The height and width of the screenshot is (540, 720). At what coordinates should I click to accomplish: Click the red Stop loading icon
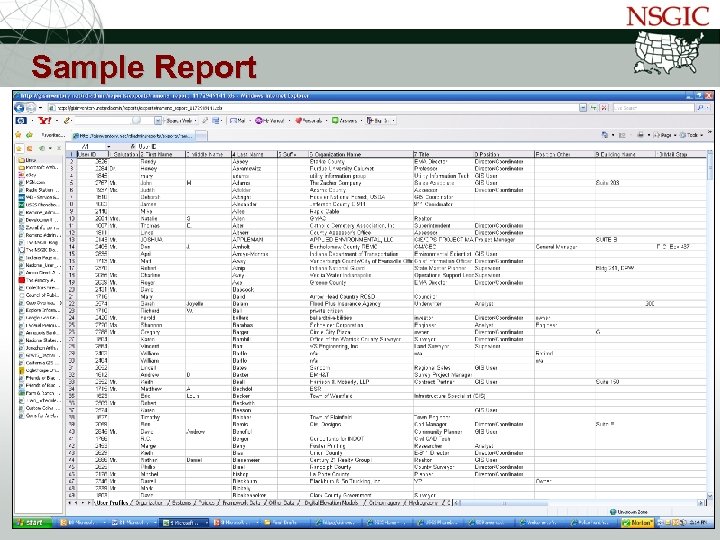tap(604, 108)
